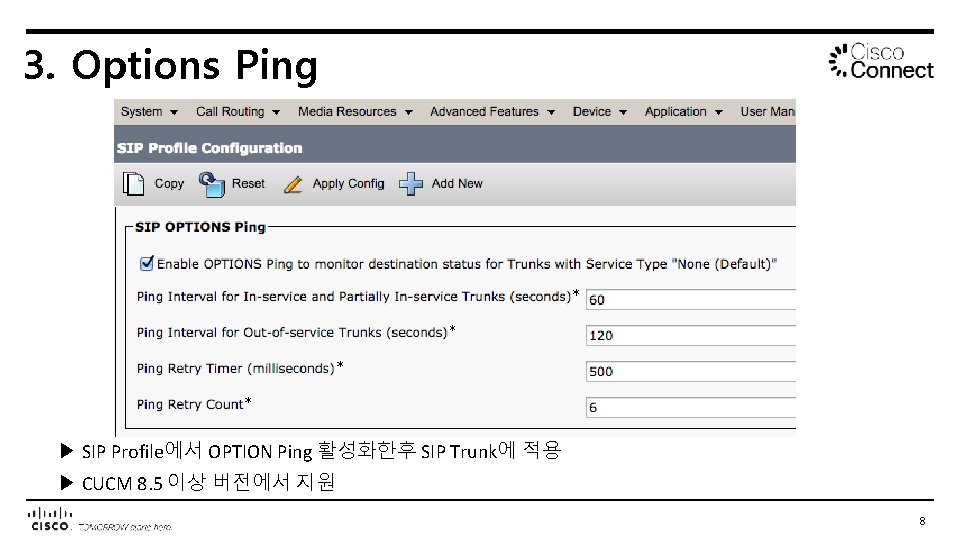
Task: Click the Copy text button
Action: click(169, 184)
